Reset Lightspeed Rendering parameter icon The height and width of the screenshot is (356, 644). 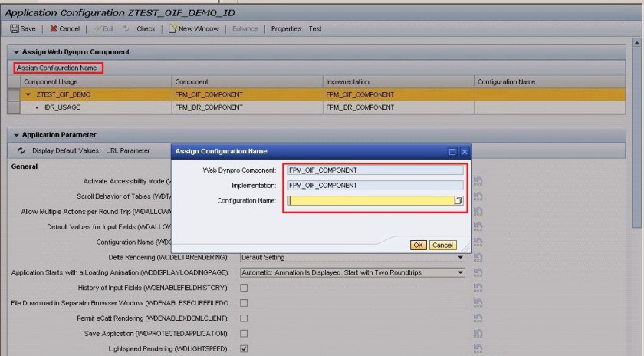pyautogui.click(x=478, y=348)
